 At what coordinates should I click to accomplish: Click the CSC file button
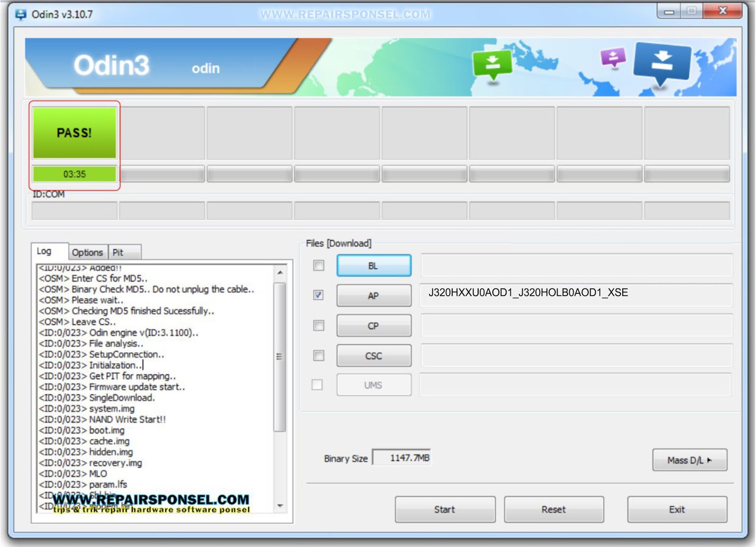(x=374, y=356)
